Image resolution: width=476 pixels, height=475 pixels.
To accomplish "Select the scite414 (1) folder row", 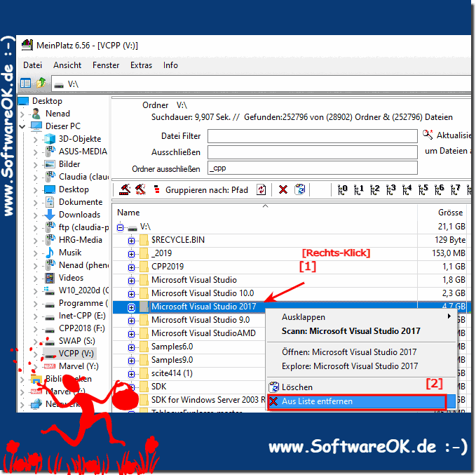I will 172,373.
